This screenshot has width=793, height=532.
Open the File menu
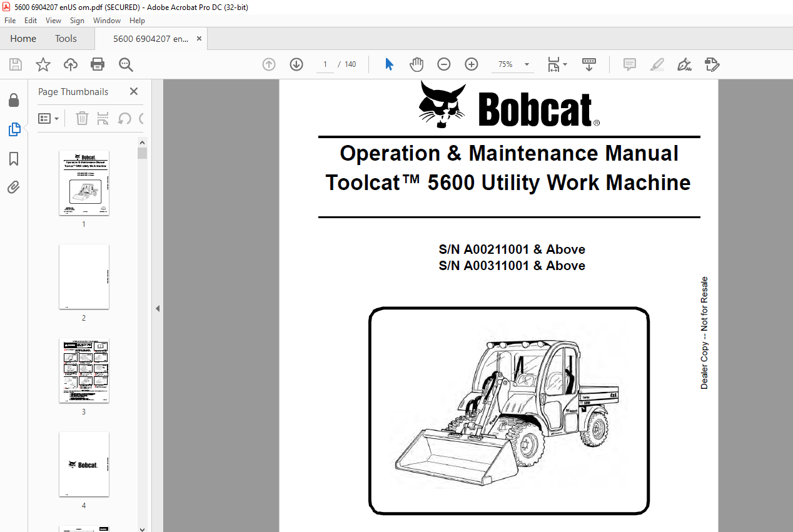click(x=10, y=21)
